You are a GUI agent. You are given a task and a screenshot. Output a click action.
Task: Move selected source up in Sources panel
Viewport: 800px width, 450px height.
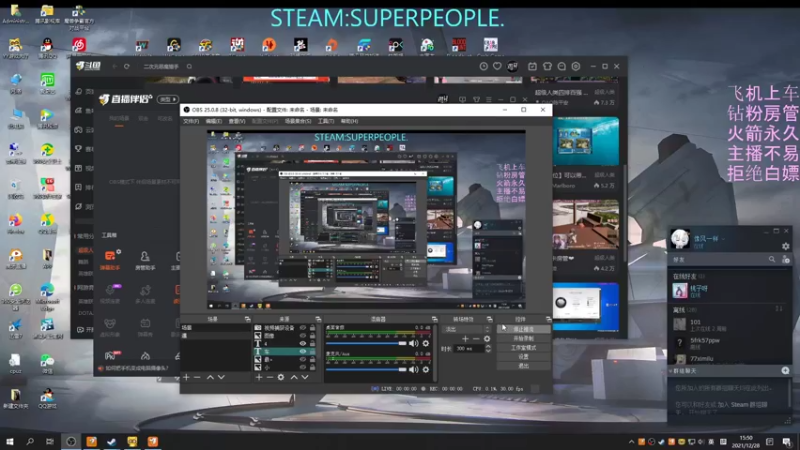pyautogui.click(x=294, y=377)
